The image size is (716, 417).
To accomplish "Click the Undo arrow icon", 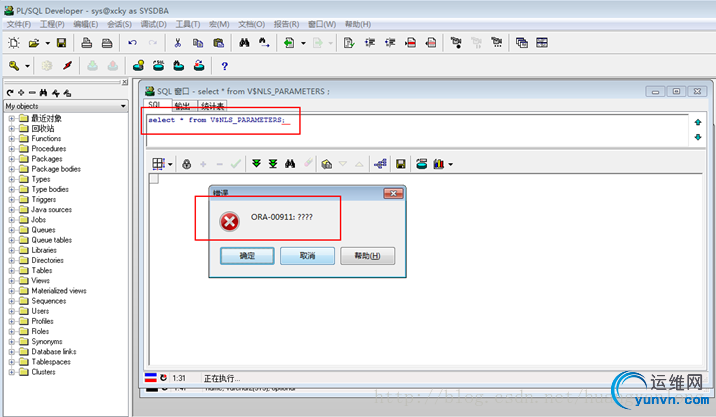I will pyautogui.click(x=132, y=43).
